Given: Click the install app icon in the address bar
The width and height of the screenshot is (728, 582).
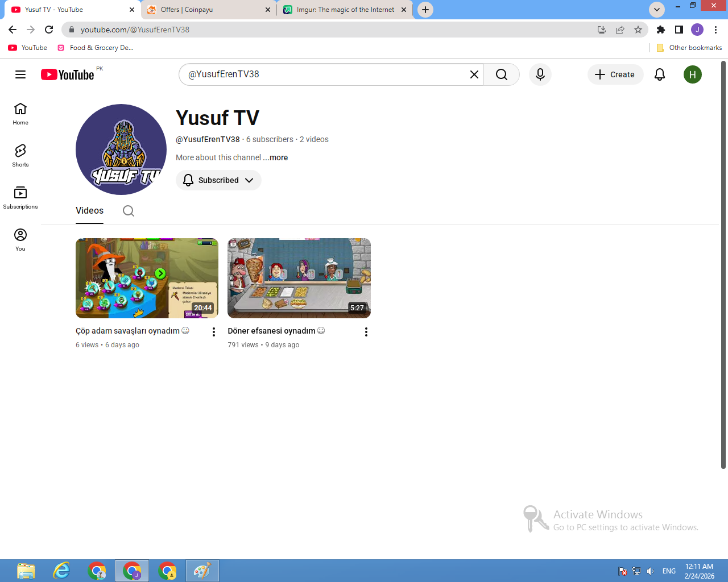Looking at the screenshot, I should tap(602, 30).
